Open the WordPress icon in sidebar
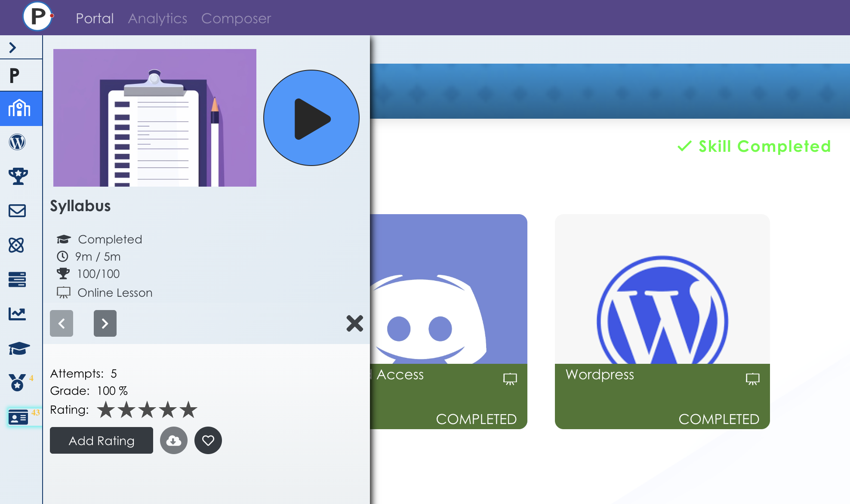Image resolution: width=850 pixels, height=504 pixels. click(17, 142)
